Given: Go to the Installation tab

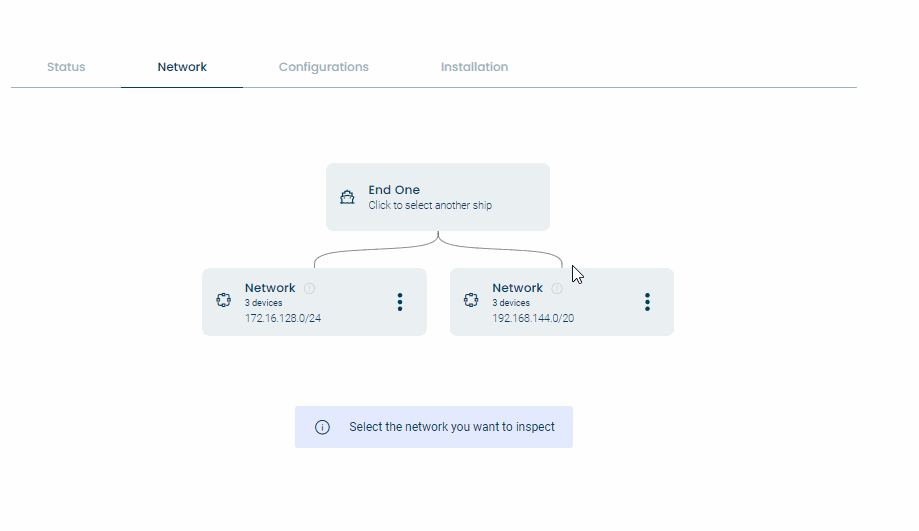Looking at the screenshot, I should click(x=474, y=67).
